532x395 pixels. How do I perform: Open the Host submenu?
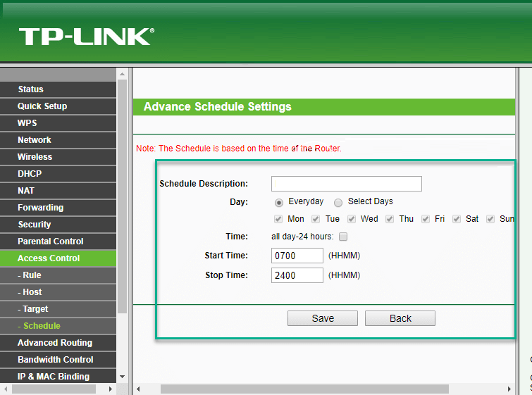[58, 292]
